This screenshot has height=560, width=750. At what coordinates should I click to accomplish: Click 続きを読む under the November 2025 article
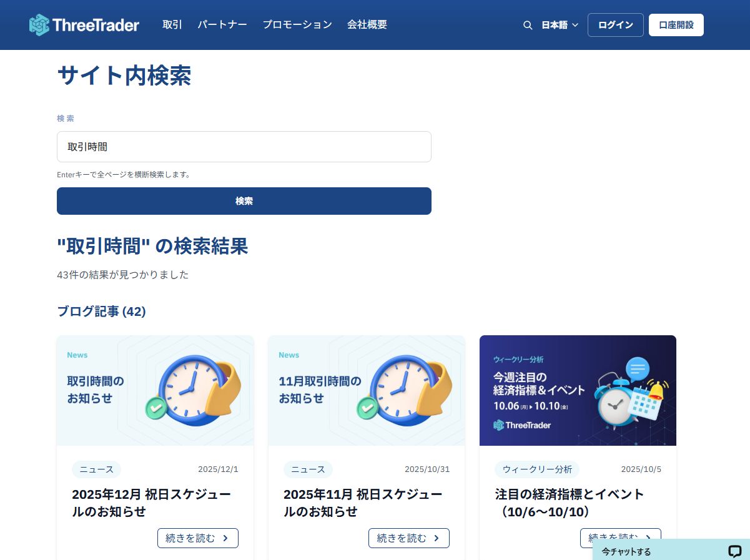(409, 538)
